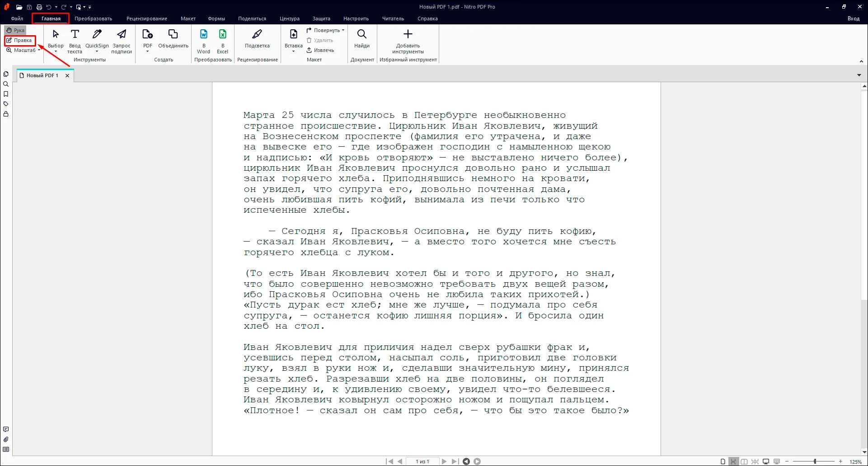Convert document В Excel
Image resolution: width=868 pixels, height=466 pixels.
[x=223, y=41]
